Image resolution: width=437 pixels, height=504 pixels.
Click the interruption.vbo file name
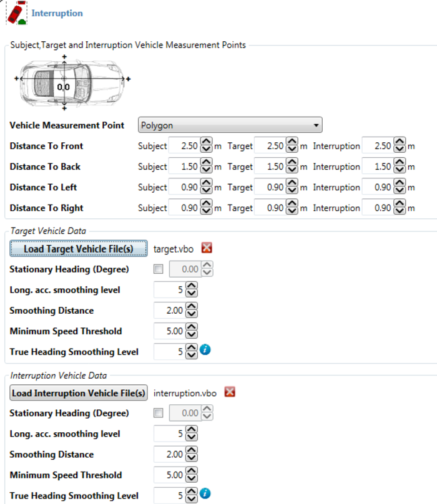(185, 393)
